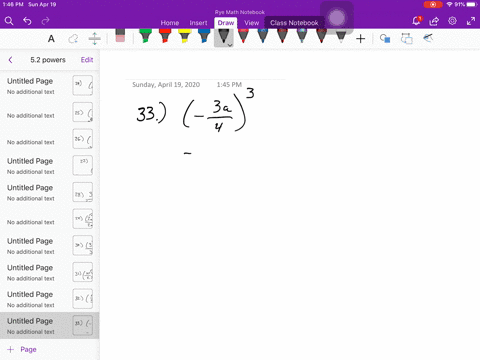The image size is (480, 360).
Task: Click the 'Rye Math Notebook' title
Action: click(240, 12)
